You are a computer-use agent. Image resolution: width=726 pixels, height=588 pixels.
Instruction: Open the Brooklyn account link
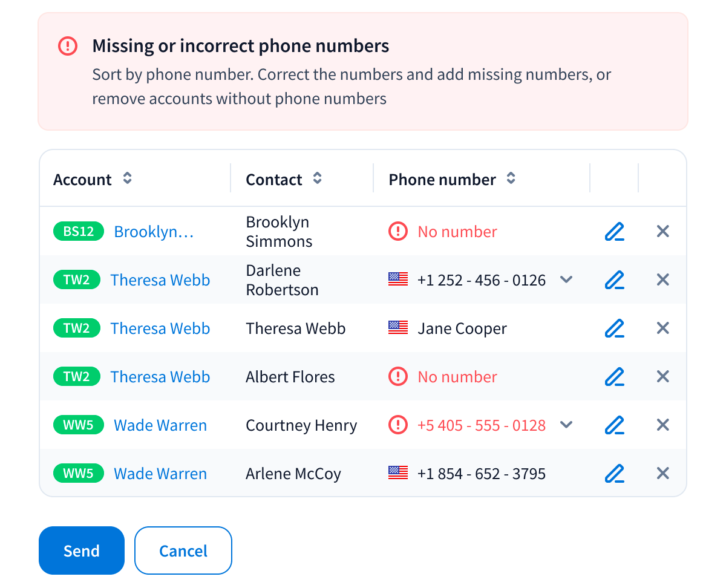[154, 232]
